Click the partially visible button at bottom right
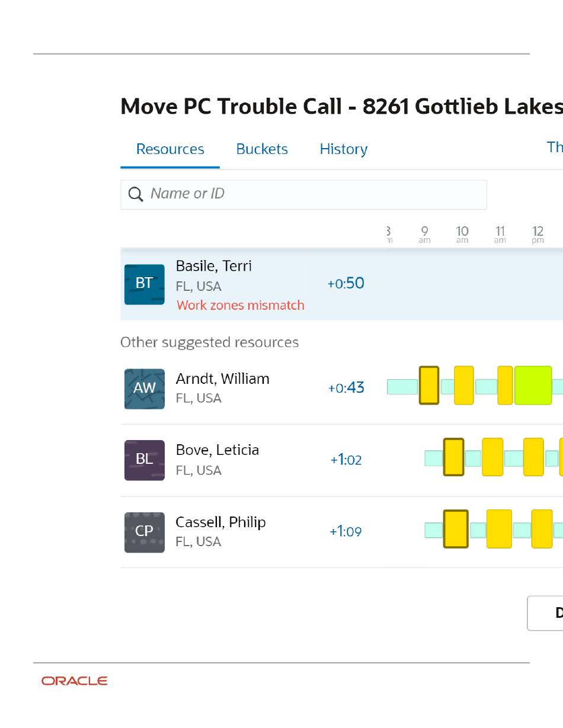The width and height of the screenshot is (563, 728). [x=545, y=613]
